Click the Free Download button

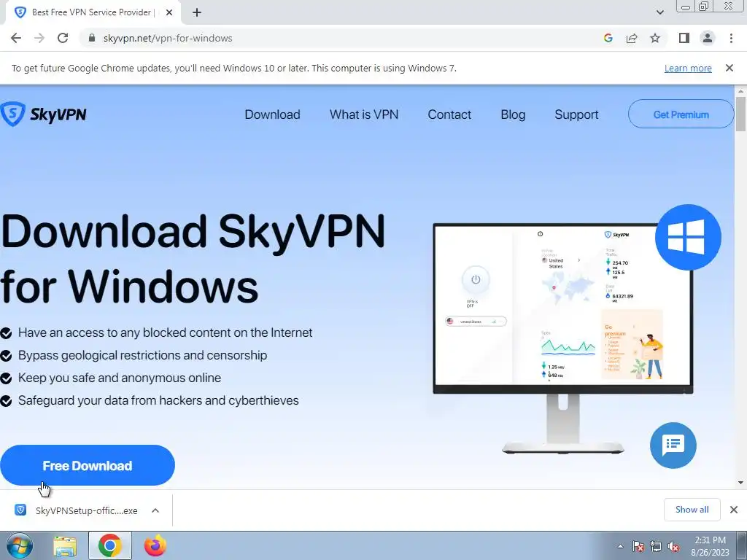[x=88, y=466]
